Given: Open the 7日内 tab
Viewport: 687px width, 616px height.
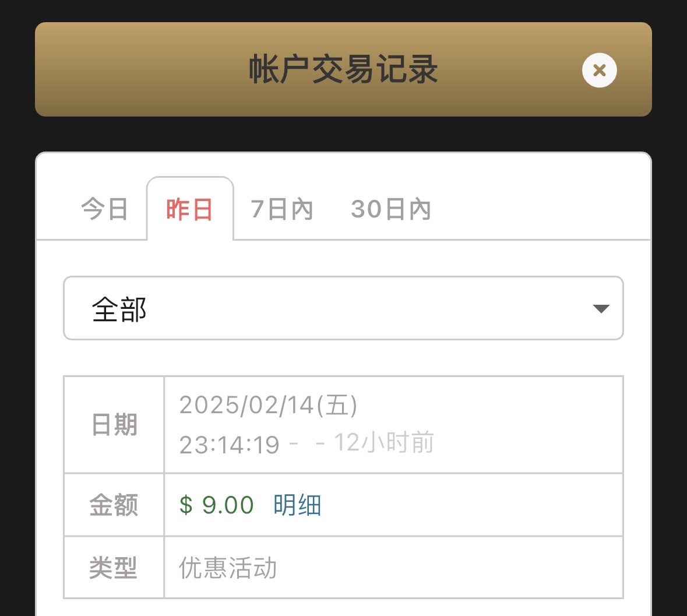Looking at the screenshot, I should (x=281, y=209).
